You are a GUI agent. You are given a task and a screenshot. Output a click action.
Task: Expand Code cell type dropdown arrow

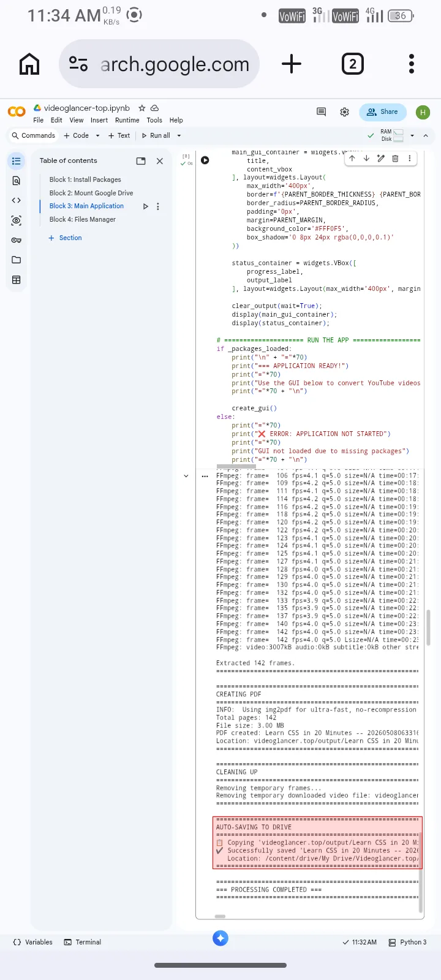click(x=97, y=135)
